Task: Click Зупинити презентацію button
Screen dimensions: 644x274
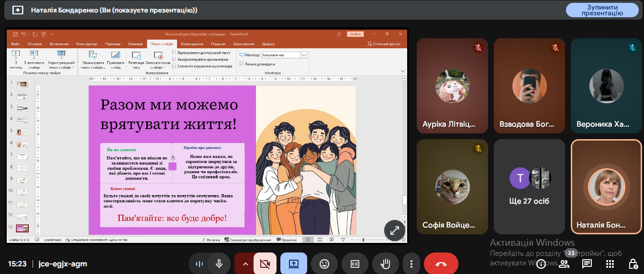Action: [602, 10]
